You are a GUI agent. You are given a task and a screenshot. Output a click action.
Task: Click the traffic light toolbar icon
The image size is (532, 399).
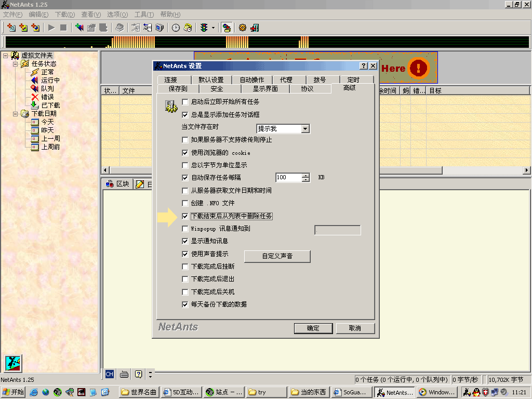pos(204,28)
